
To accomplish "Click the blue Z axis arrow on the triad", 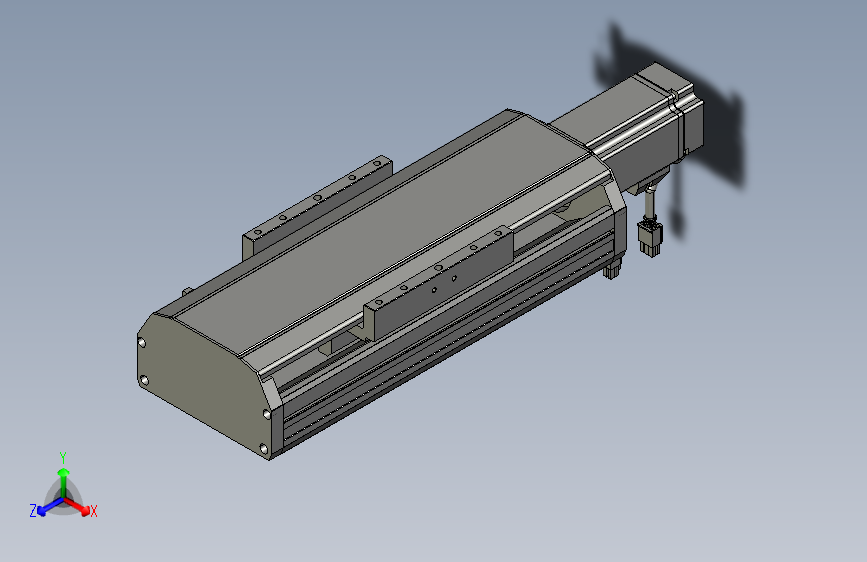I will coord(50,506).
